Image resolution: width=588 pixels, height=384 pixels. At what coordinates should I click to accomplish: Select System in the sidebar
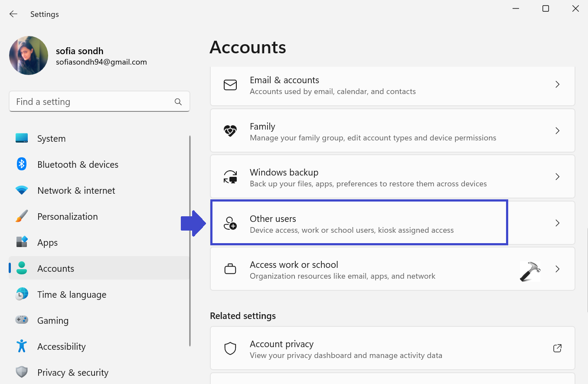[x=51, y=139]
